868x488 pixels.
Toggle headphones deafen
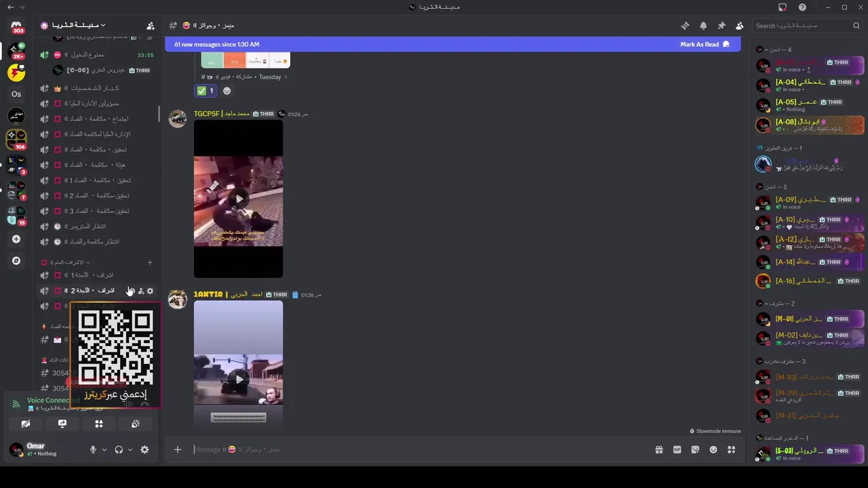[119, 449]
